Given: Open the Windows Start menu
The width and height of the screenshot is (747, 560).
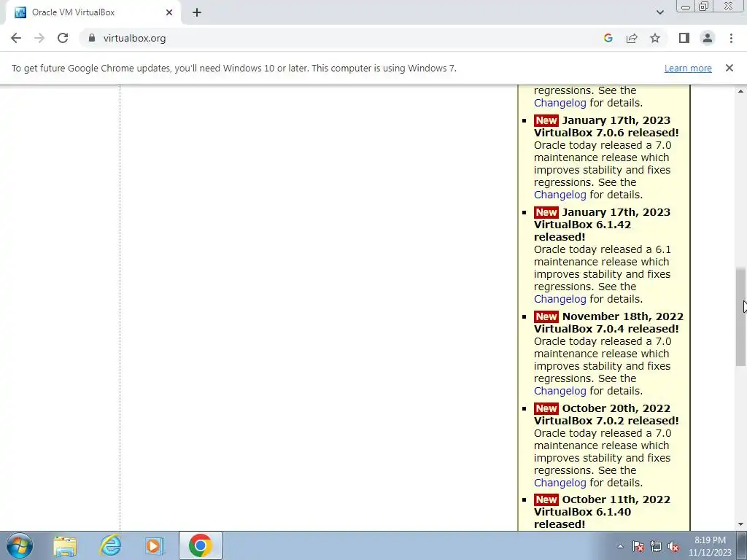Looking at the screenshot, I should coord(20,545).
